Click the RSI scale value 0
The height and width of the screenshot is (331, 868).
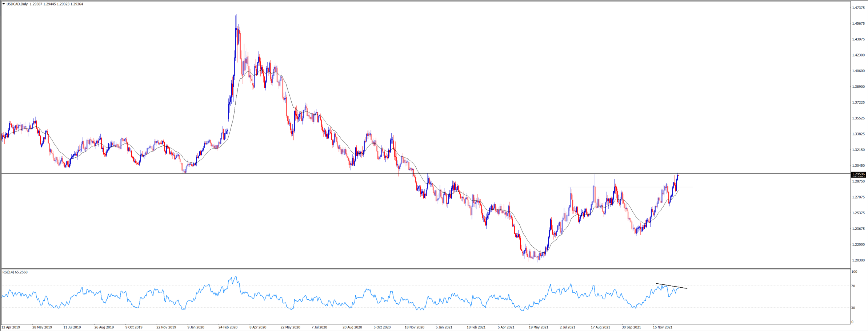point(853,322)
